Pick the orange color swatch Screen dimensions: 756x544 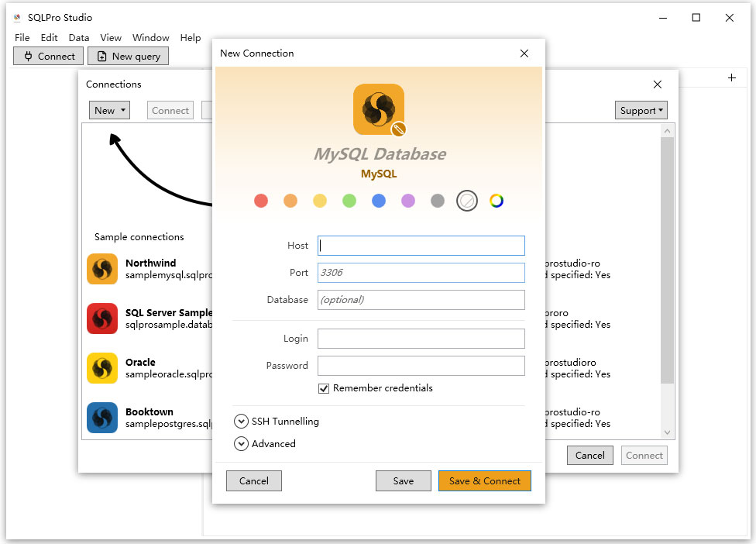pyautogui.click(x=290, y=201)
